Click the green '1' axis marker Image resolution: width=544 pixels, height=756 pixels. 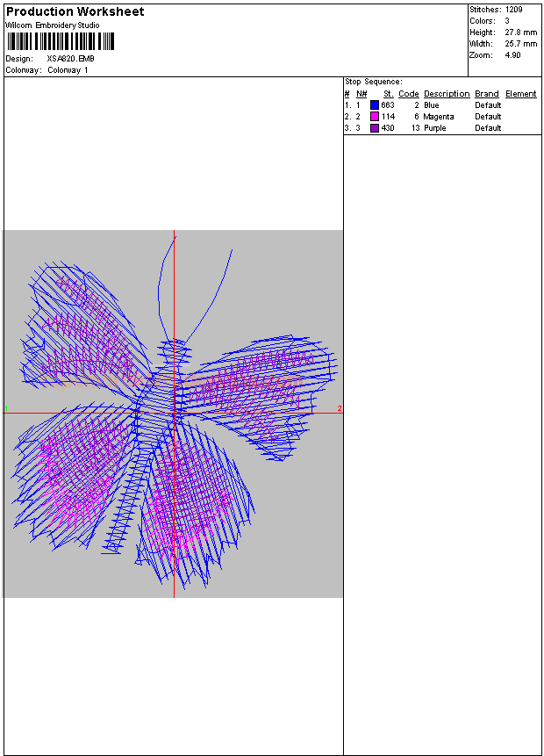(6, 409)
